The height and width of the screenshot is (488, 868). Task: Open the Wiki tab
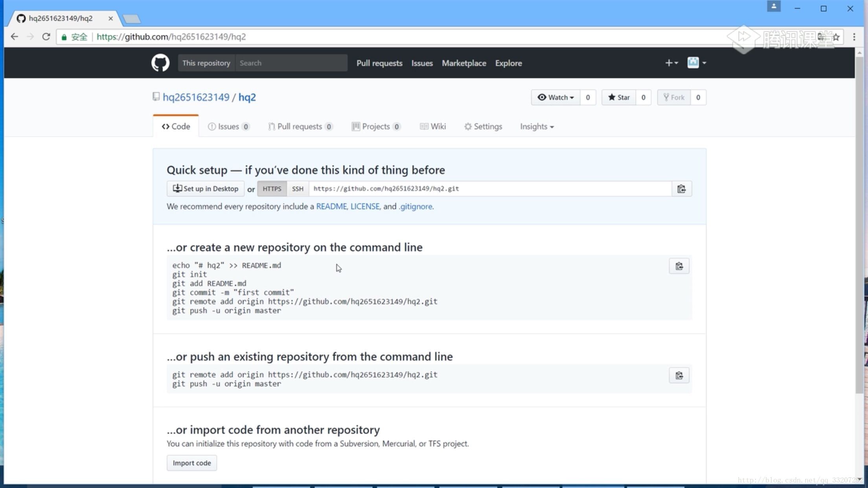[x=433, y=127]
